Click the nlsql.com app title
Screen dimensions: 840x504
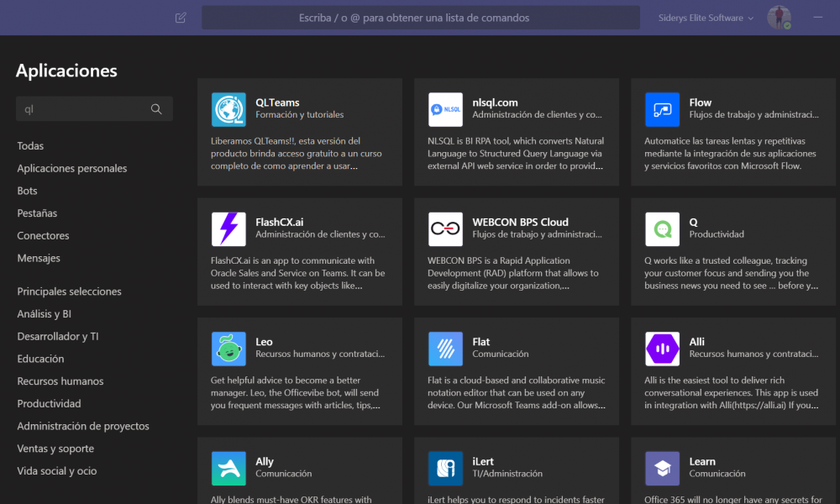495,102
